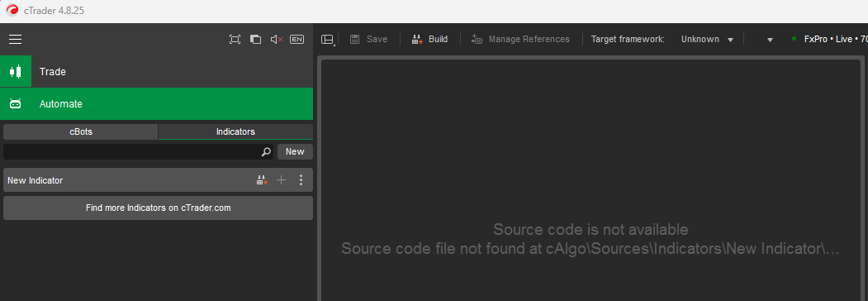Build the indicator from the toolbar
The width and height of the screenshot is (868, 301).
pyautogui.click(x=430, y=40)
